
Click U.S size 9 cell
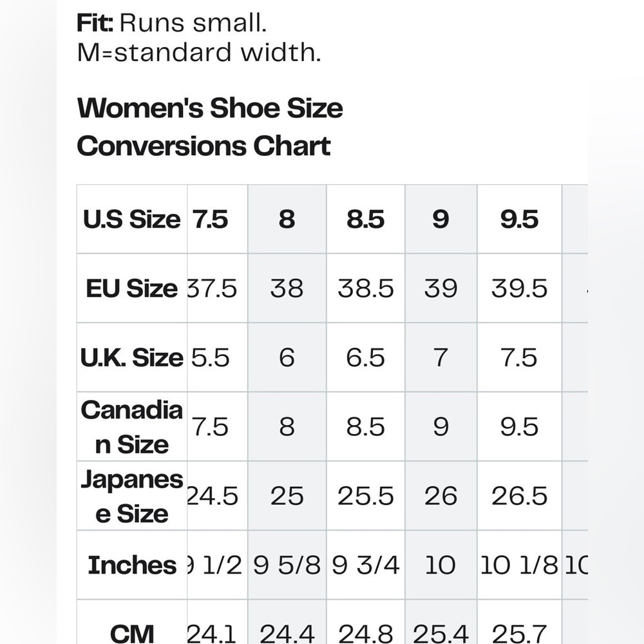440,220
